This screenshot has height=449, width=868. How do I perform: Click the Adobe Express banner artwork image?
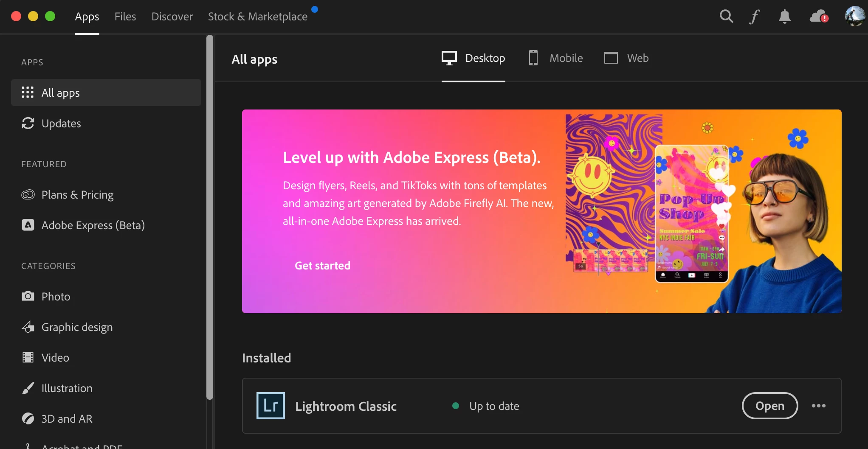tap(703, 211)
